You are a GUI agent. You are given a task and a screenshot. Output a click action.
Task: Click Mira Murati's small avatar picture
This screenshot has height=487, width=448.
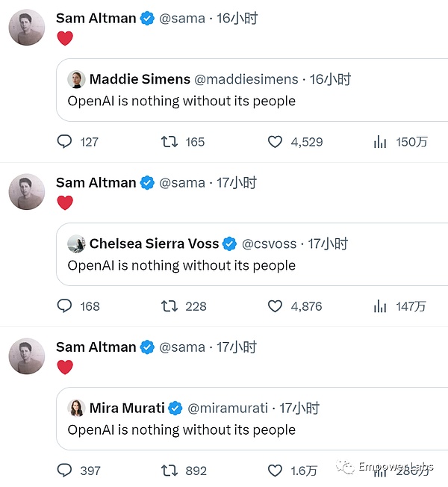click(x=76, y=408)
